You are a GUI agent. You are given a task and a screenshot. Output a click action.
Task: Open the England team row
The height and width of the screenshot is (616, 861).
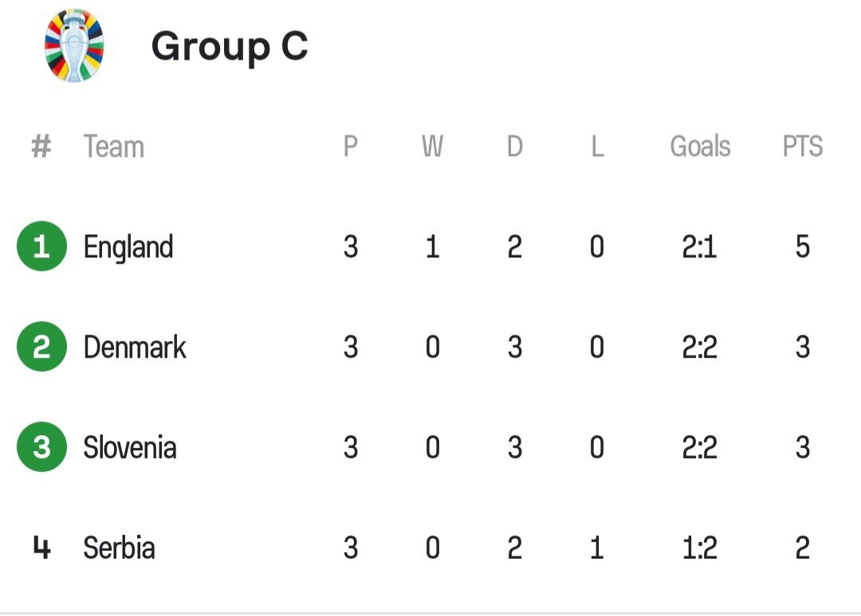pos(128,247)
